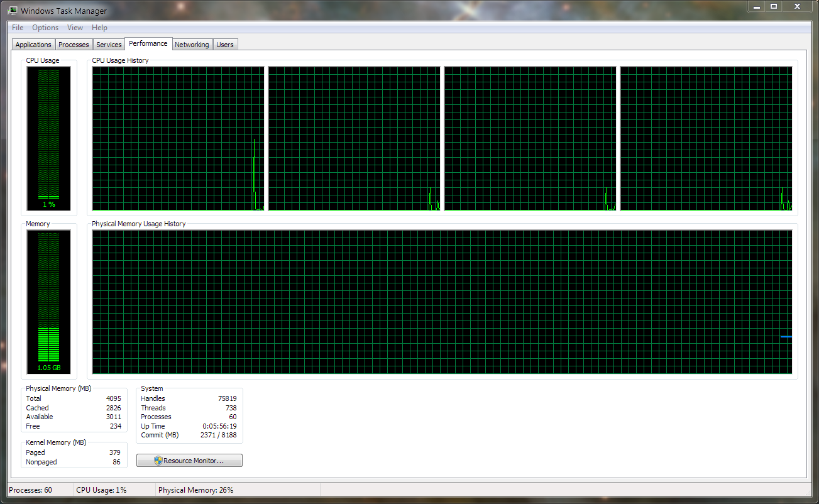The height and width of the screenshot is (504, 819).
Task: Click the Up Time value 0:05:56:19
Action: tap(219, 426)
